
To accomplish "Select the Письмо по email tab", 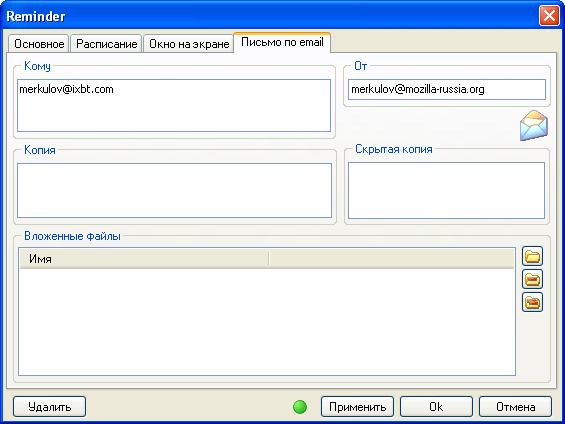I will tap(282, 42).
